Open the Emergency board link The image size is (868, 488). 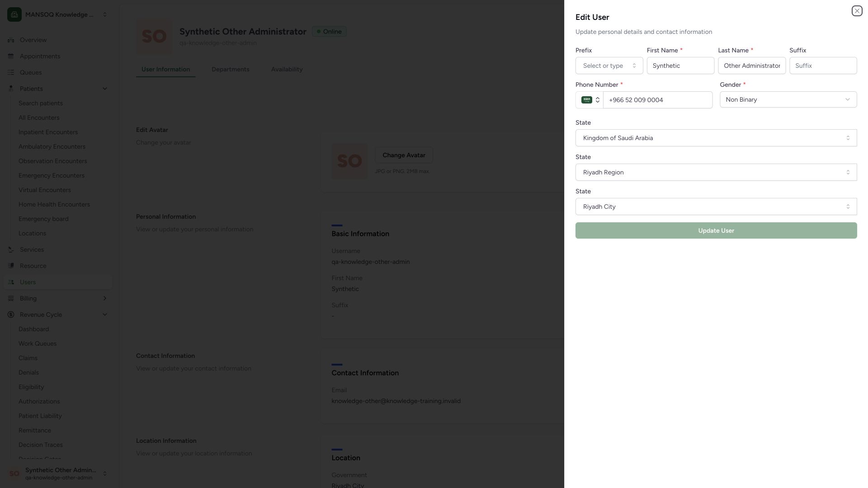coord(43,219)
